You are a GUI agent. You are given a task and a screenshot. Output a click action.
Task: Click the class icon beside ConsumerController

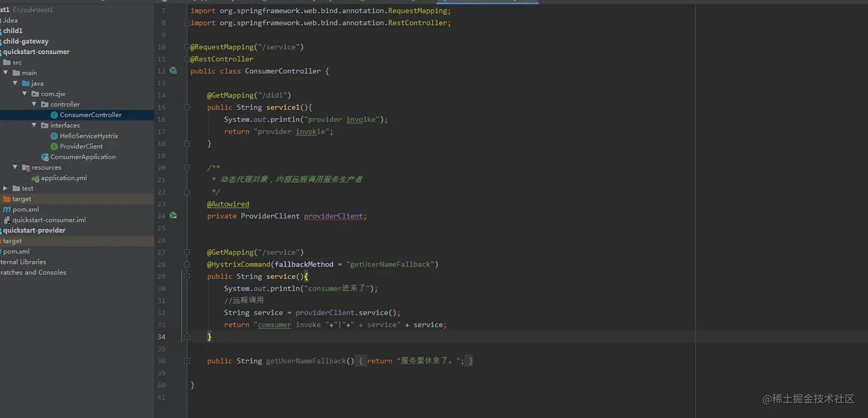pos(55,115)
